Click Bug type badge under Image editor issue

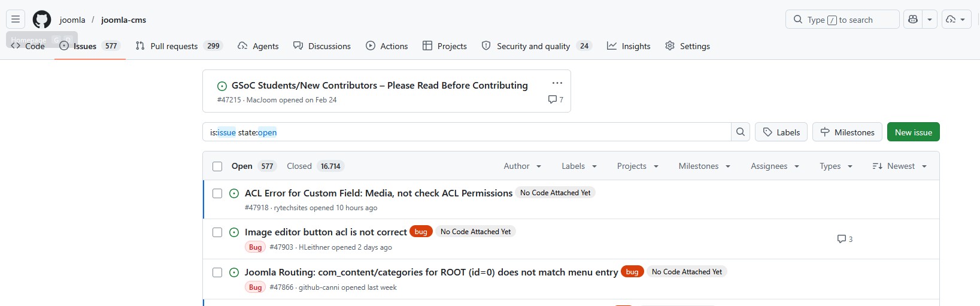(x=255, y=247)
